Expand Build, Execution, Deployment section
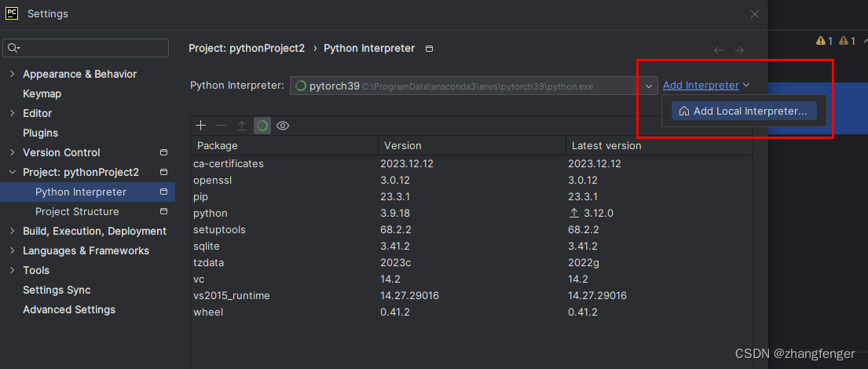 coord(13,232)
